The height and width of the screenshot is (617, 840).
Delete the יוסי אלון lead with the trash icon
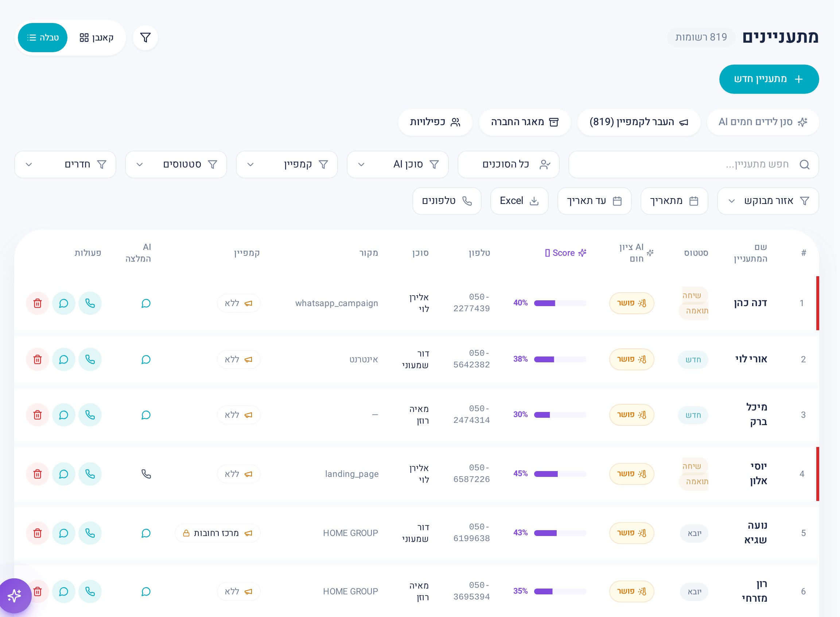[x=37, y=474]
